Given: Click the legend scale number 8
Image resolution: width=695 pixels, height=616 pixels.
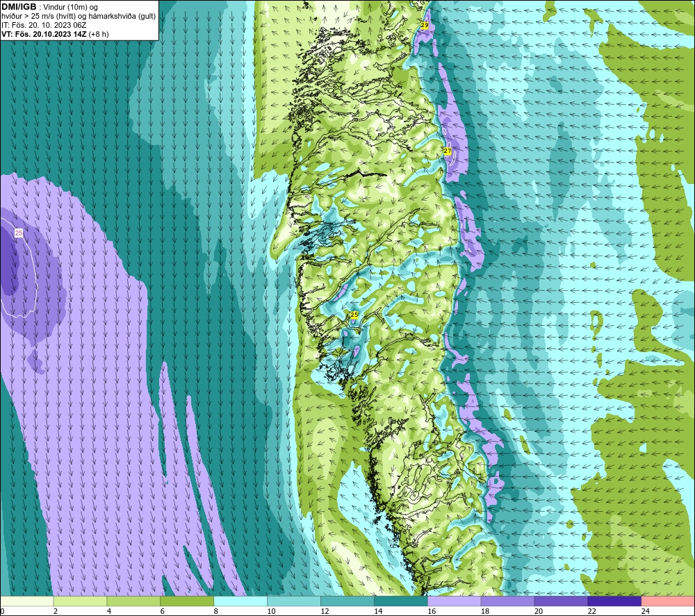Looking at the screenshot, I should click(x=216, y=611).
